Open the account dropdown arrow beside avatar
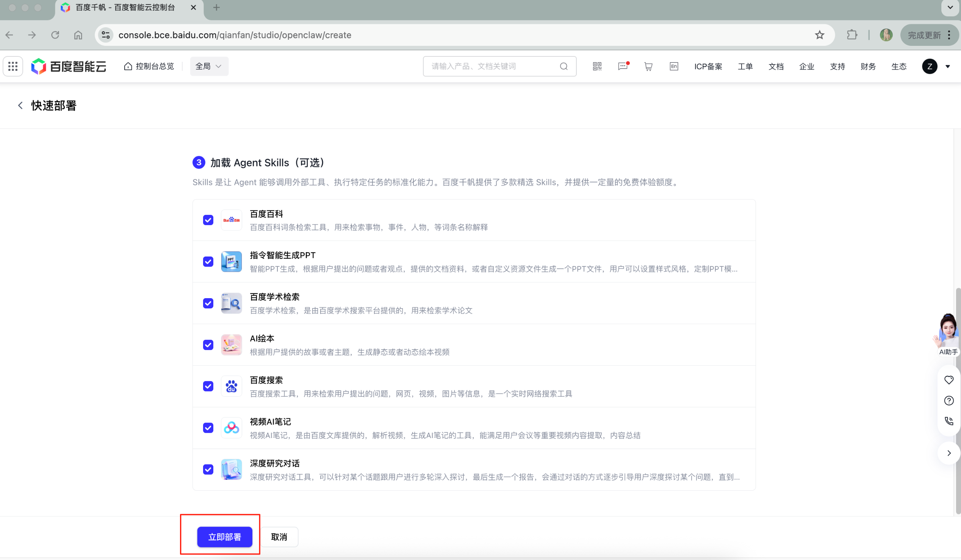 (x=948, y=66)
